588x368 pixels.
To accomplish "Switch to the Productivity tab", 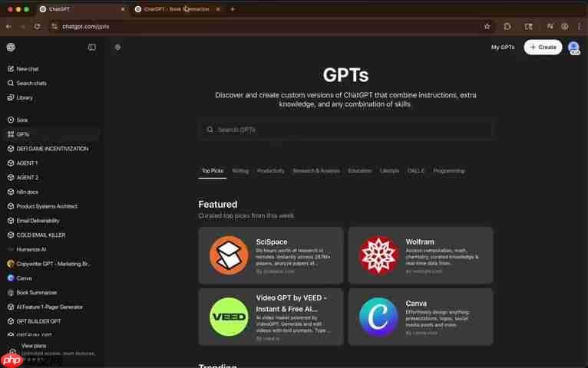I will click(x=270, y=171).
